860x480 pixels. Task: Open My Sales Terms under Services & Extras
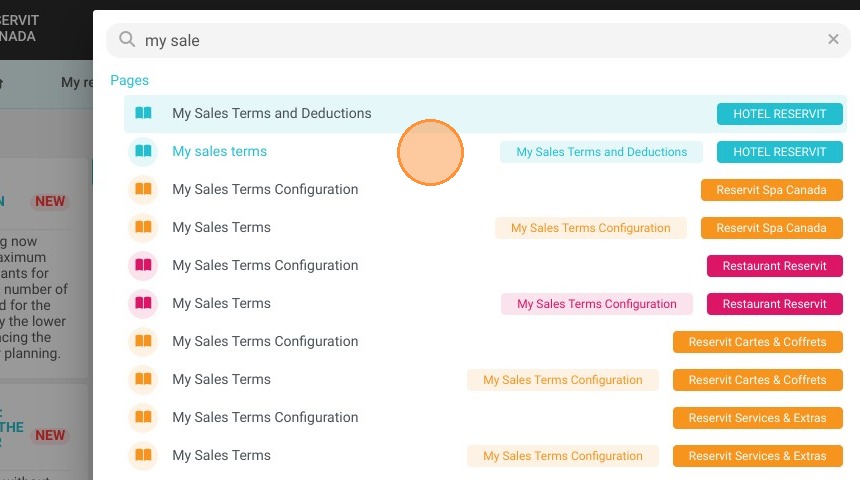(x=221, y=455)
